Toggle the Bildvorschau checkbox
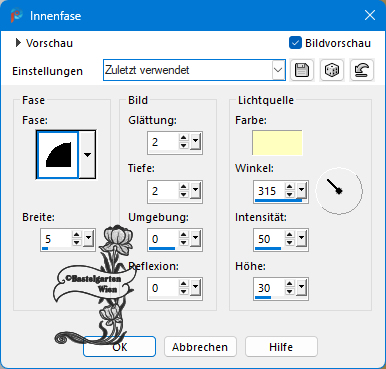386x369 pixels. click(295, 43)
